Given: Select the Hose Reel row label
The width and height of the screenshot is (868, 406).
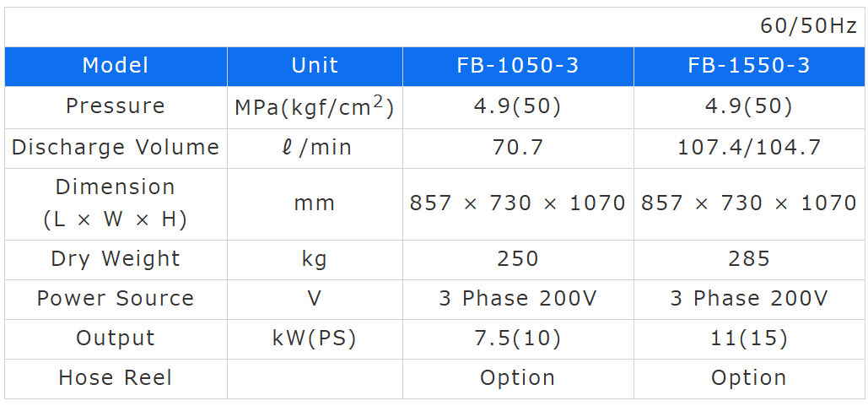Looking at the screenshot, I should coord(116,378).
